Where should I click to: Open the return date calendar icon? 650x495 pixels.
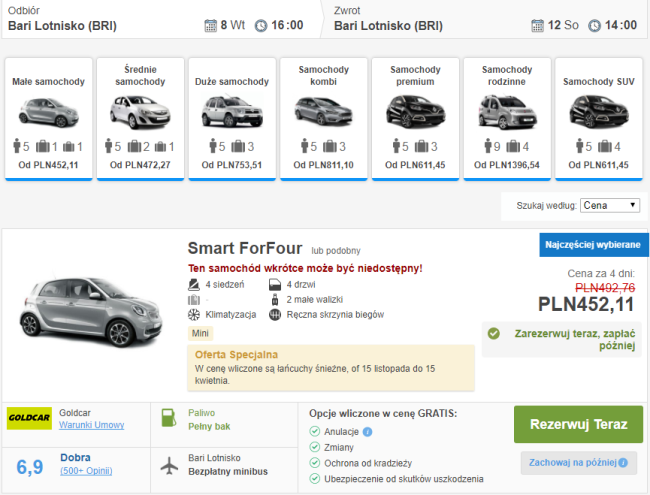(537, 26)
